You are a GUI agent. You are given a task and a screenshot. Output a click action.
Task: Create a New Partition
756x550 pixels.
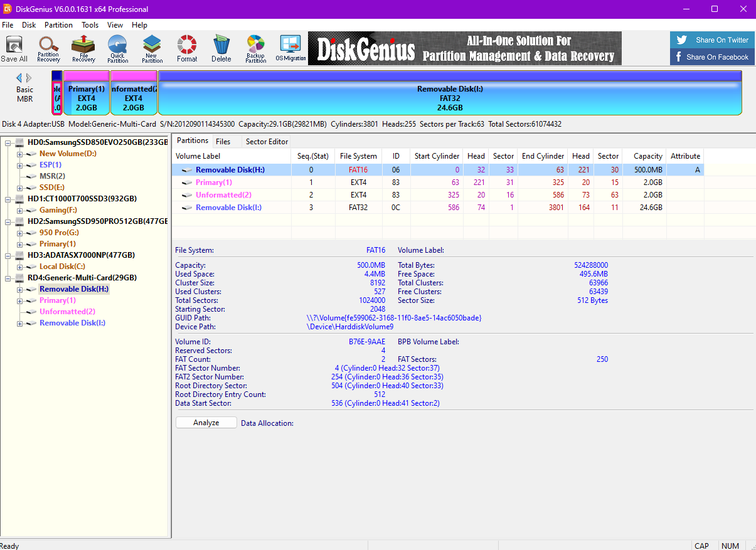click(152, 48)
